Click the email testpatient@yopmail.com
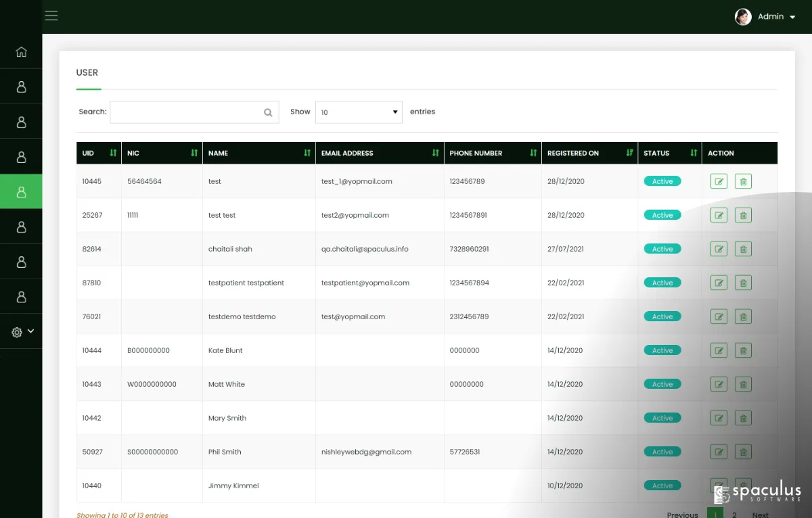The width and height of the screenshot is (812, 518). pyautogui.click(x=365, y=283)
